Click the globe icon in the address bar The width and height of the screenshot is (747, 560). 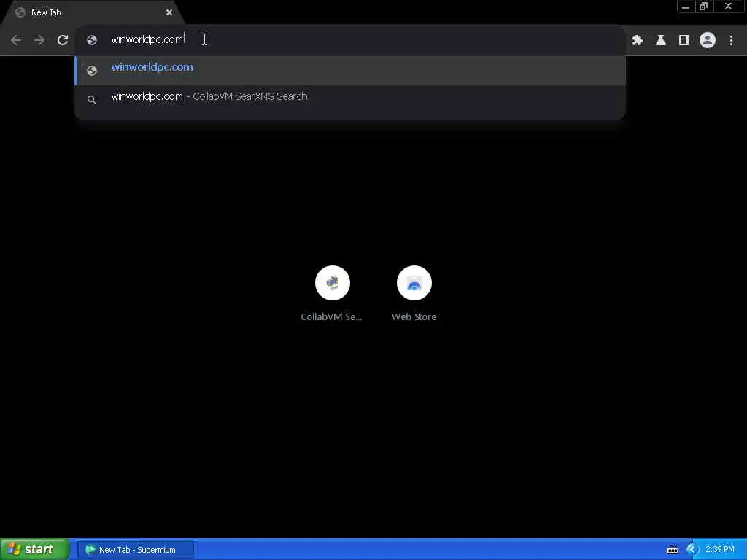tap(92, 40)
